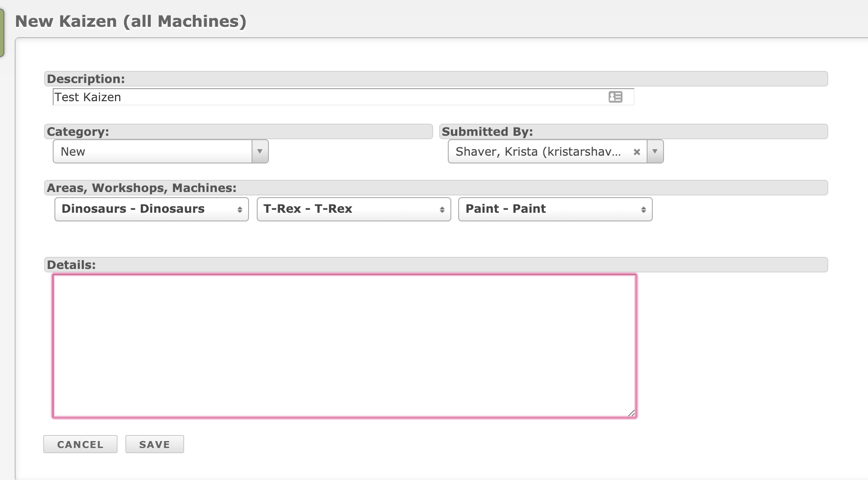Open the Submitted By dropdown arrow
868x480 pixels.
click(655, 151)
